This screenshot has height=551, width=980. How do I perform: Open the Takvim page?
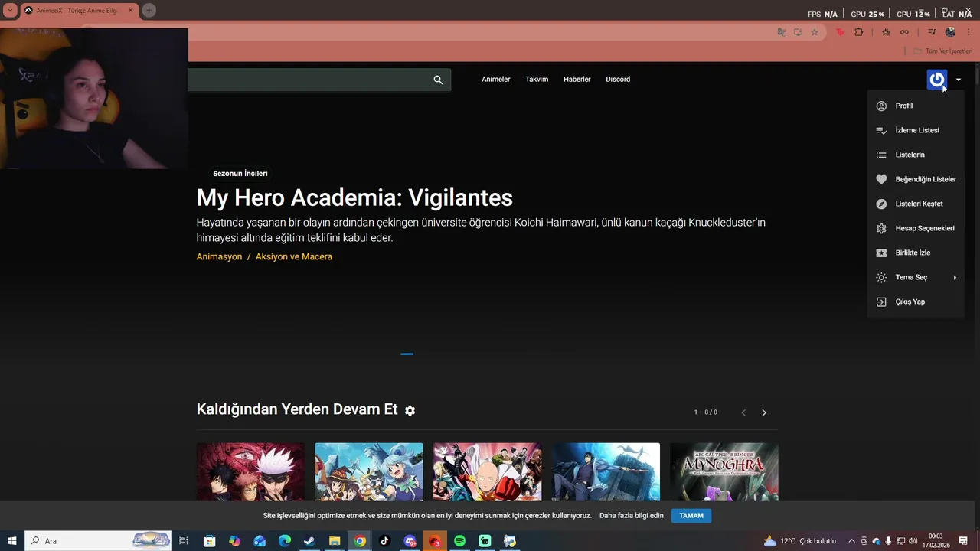[x=537, y=80]
